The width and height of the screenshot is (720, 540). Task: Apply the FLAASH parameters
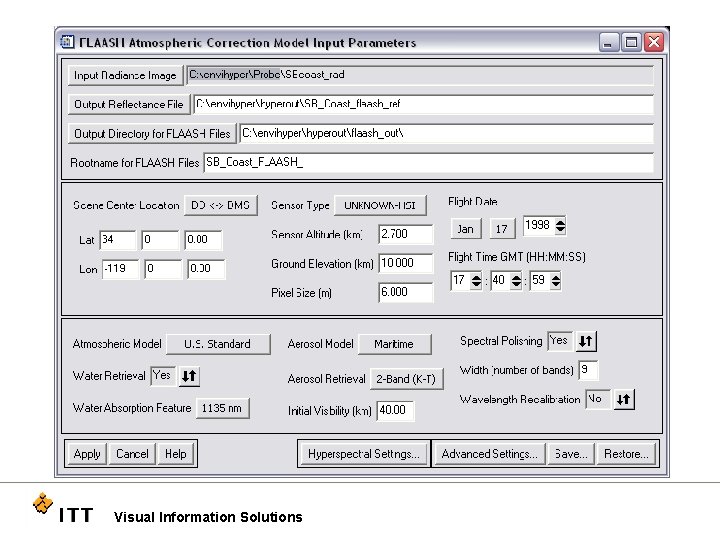point(87,454)
